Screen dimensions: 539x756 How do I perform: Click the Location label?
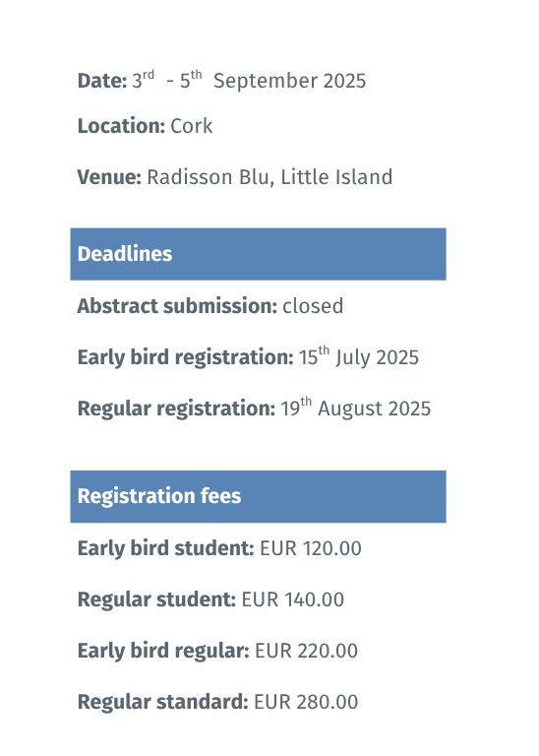[121, 126]
